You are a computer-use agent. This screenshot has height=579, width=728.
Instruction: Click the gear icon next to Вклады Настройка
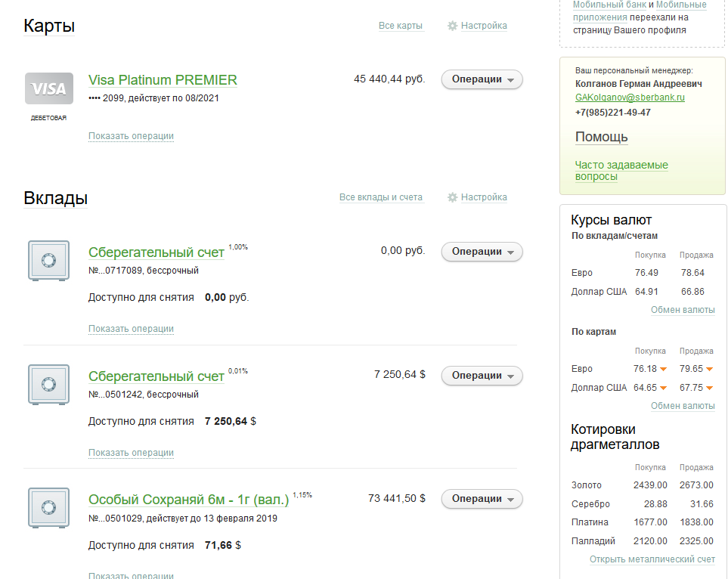tap(452, 197)
